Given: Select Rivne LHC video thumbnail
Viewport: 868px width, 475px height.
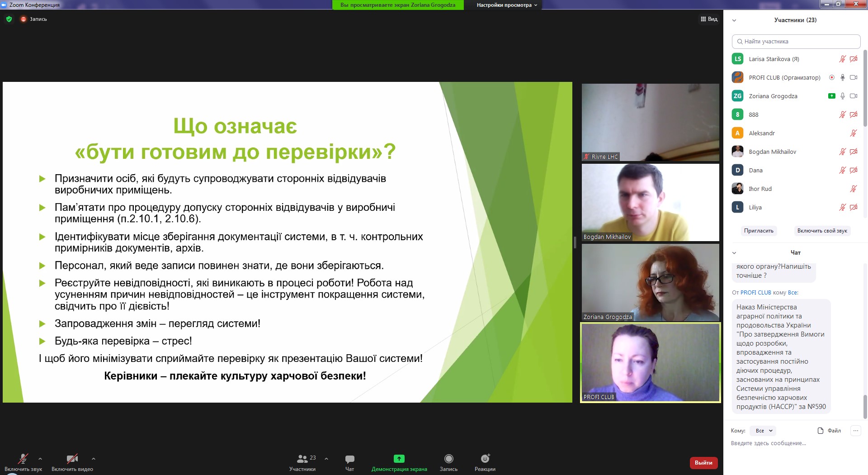Looking at the screenshot, I should coord(650,122).
